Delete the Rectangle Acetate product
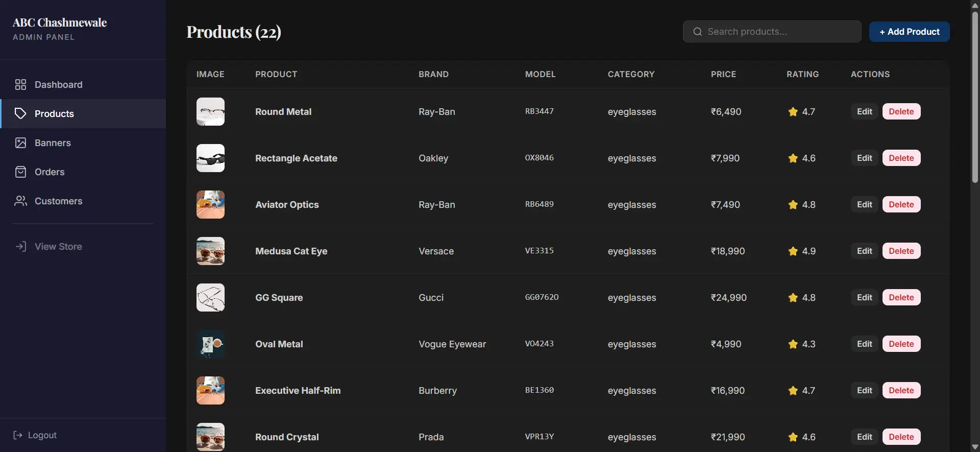 tap(901, 158)
